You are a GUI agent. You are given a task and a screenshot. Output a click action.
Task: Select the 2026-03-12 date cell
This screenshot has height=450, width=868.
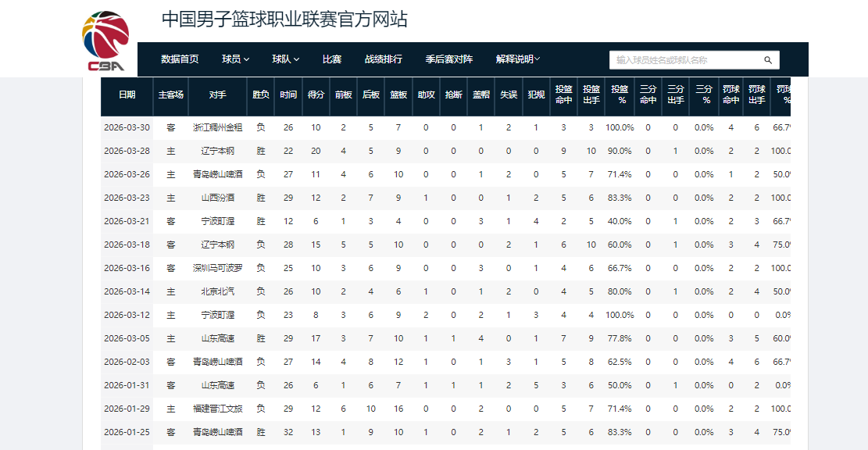[127, 315]
